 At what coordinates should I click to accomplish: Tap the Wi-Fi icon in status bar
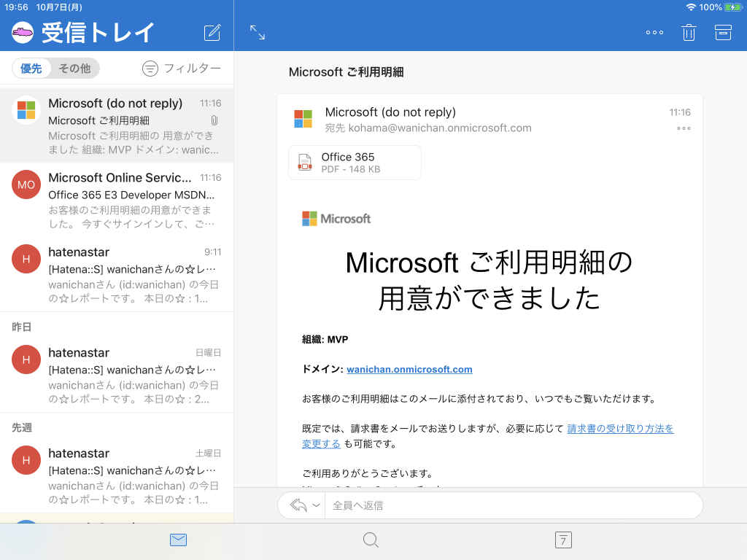(x=691, y=7)
